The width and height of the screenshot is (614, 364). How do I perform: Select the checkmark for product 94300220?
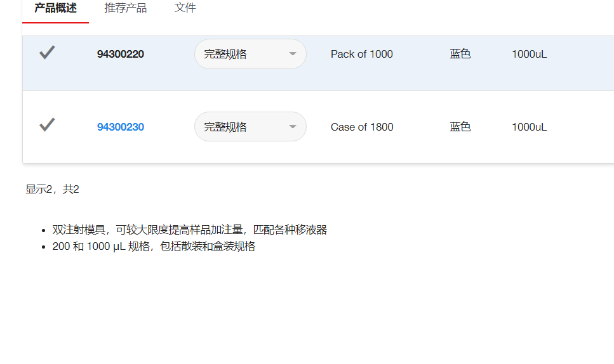47,53
